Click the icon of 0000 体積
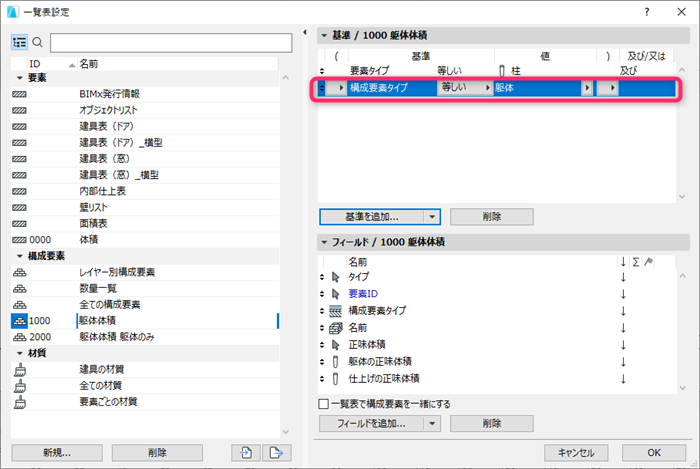 click(x=19, y=240)
